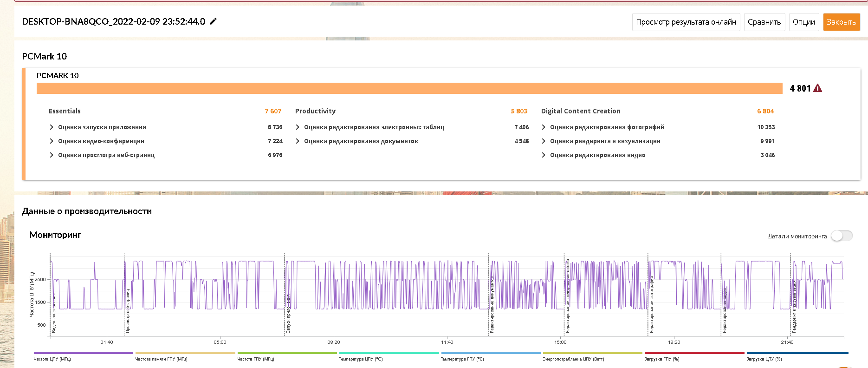
Task: Click the 'Запуск приложения' chart marker
Action: tap(288, 313)
